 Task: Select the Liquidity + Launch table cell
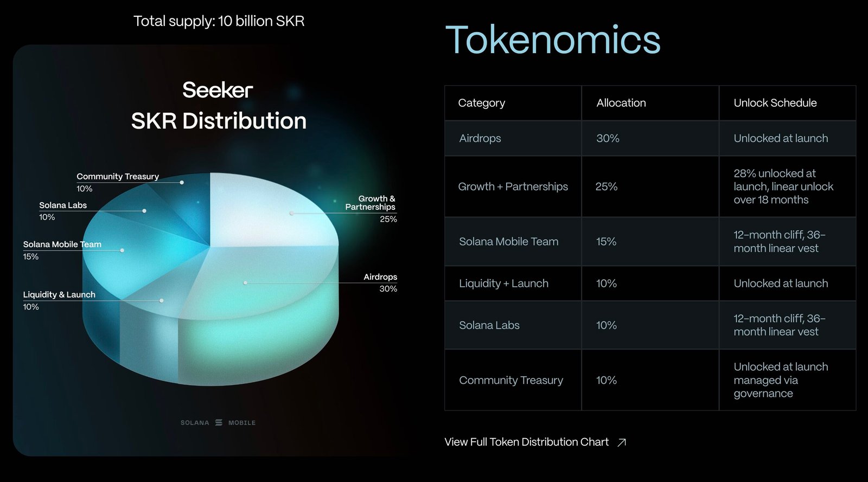tap(503, 284)
